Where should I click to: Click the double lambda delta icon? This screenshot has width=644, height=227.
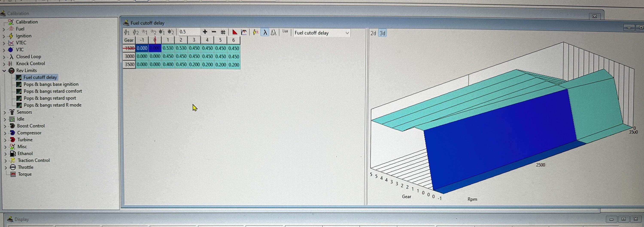click(273, 32)
